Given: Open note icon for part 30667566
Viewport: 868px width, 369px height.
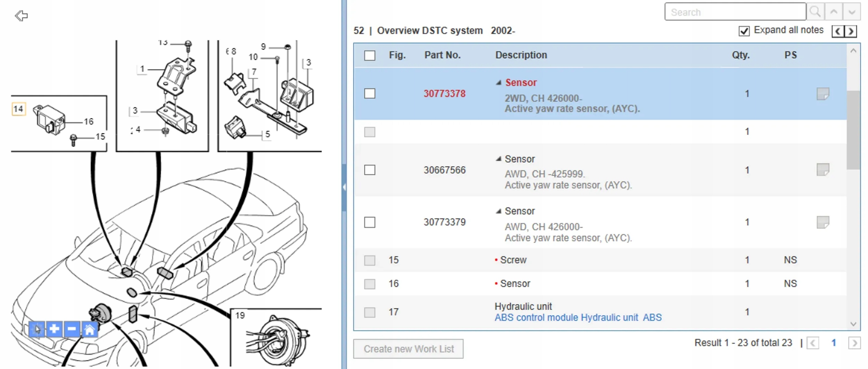Looking at the screenshot, I should pyautogui.click(x=823, y=170).
